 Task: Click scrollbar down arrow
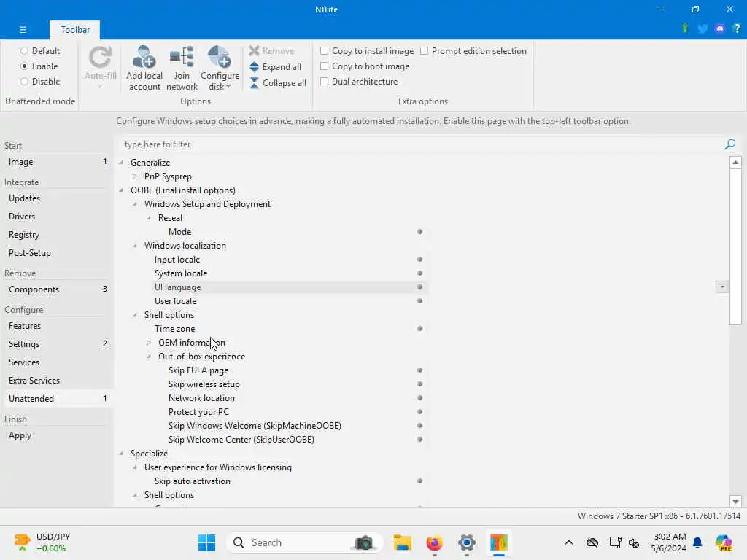(735, 502)
